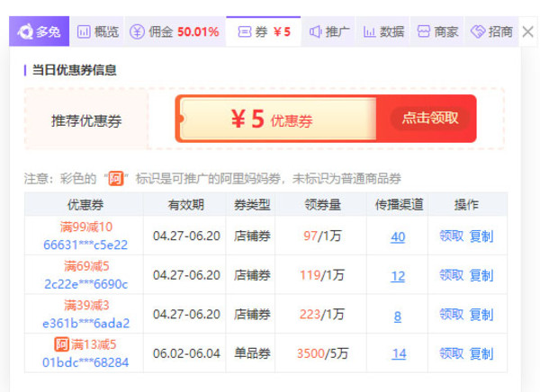This screenshot has height=392, width=540.
Task: Click the 满69减5 coupon name
Action: coord(86,266)
